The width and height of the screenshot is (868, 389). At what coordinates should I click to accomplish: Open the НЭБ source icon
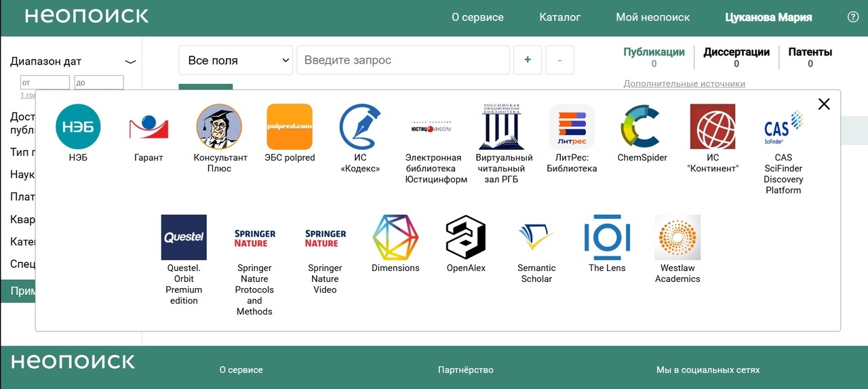(78, 127)
